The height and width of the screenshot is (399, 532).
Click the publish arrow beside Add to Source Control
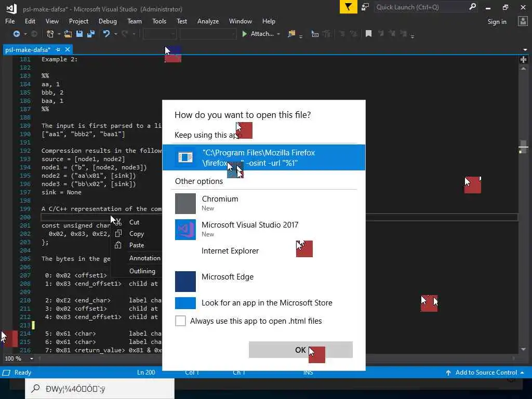(x=448, y=373)
